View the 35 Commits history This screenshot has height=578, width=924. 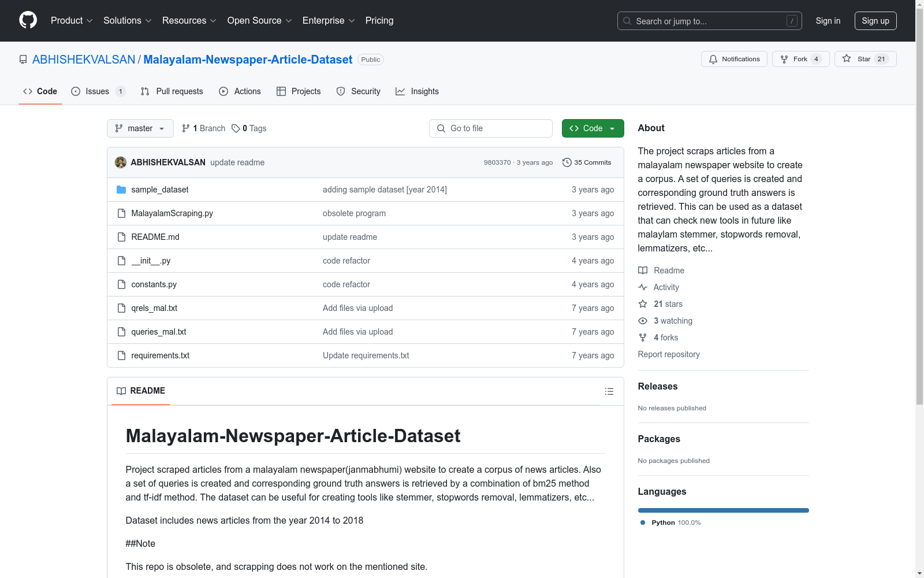point(587,162)
